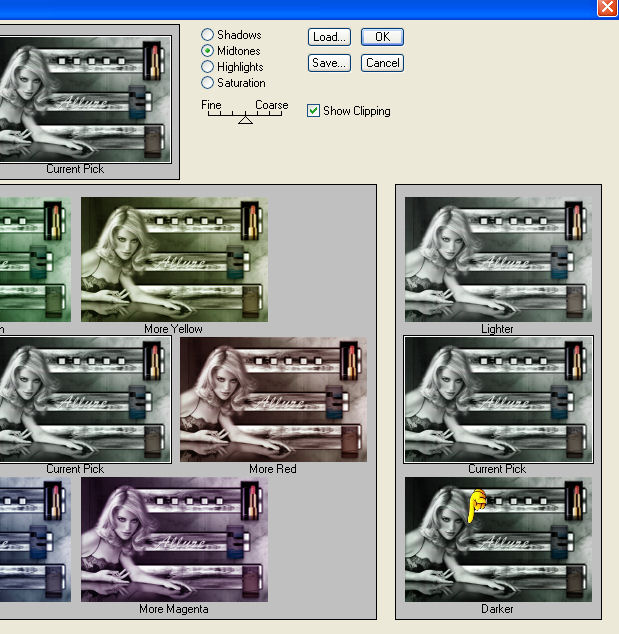Viewport: 619px width, 634px height.
Task: Pick the More Yellow thumbnail
Action: click(174, 260)
